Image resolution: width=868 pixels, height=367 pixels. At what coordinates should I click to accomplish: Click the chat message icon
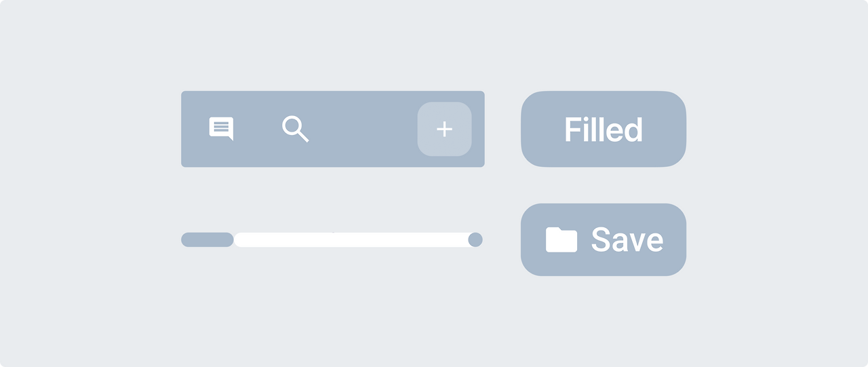point(221,128)
